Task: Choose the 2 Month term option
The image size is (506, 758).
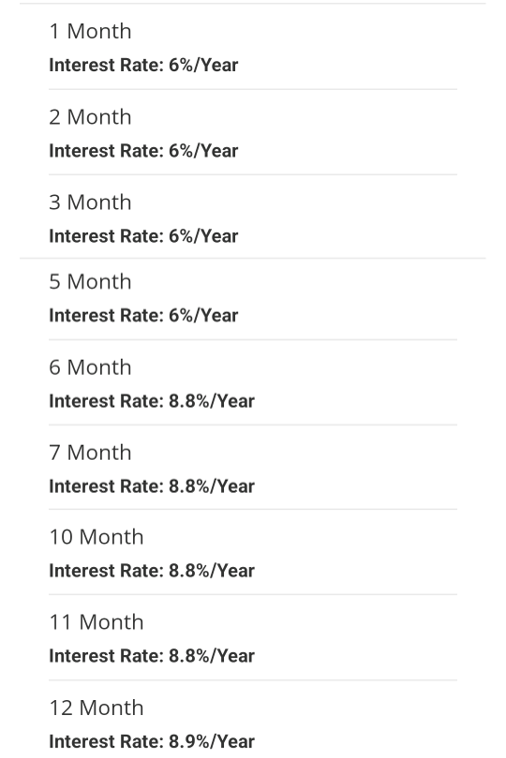Action: pyautogui.click(x=253, y=132)
